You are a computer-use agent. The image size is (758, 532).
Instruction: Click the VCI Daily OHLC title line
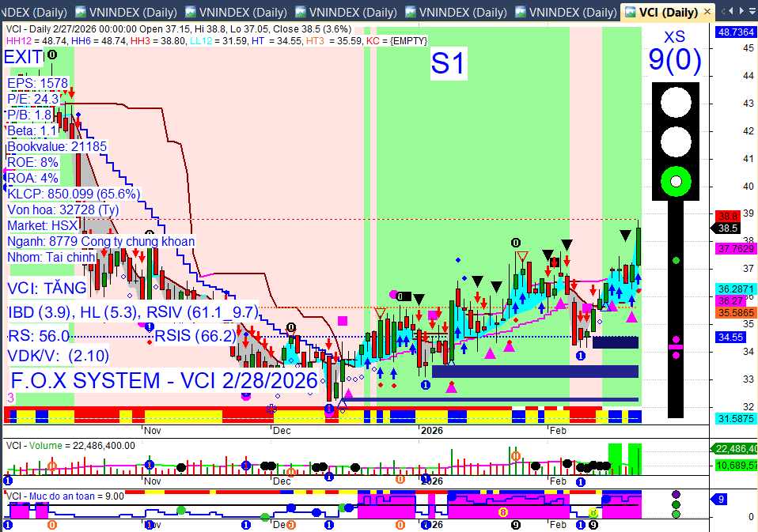pos(179,29)
